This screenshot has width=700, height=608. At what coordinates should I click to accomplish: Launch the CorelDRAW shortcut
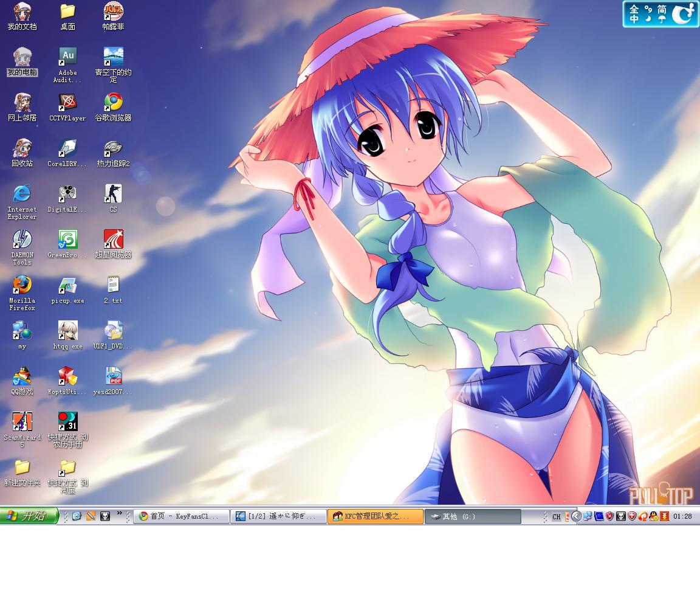68,153
